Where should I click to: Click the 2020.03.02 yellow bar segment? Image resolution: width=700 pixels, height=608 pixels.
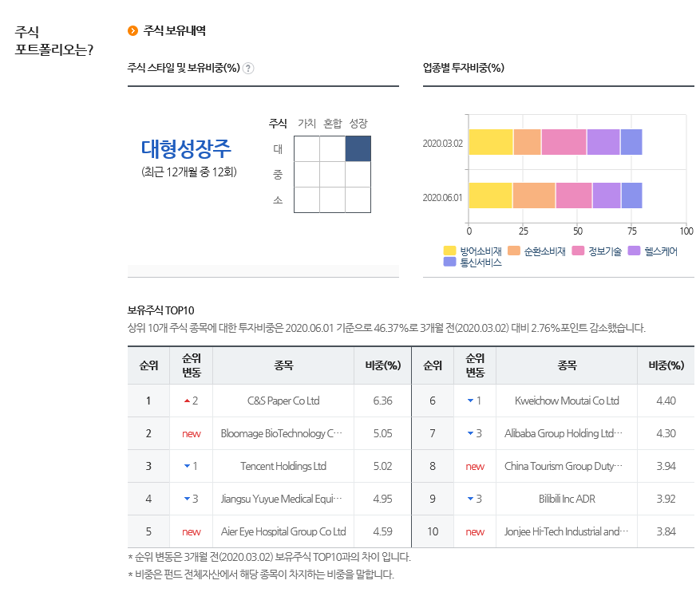tap(491, 142)
